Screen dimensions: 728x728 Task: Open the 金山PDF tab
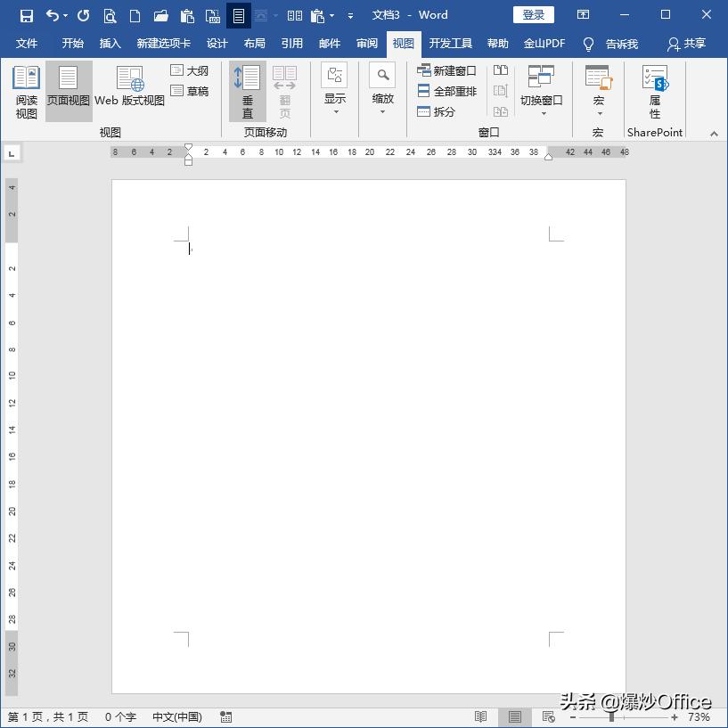pyautogui.click(x=544, y=44)
